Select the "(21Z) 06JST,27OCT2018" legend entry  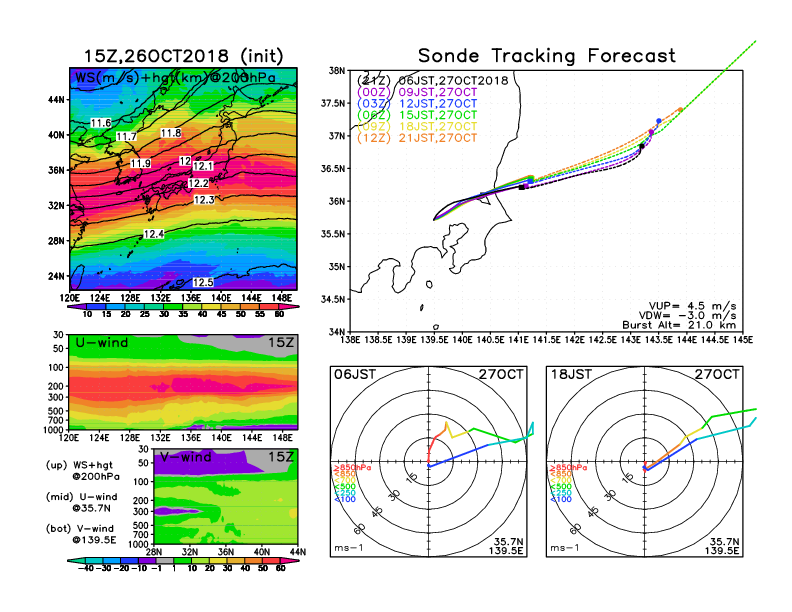pyautogui.click(x=432, y=81)
